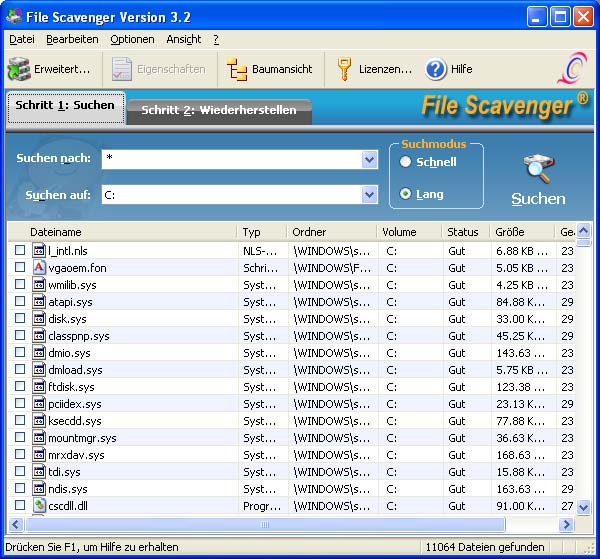Image resolution: width=600 pixels, height=559 pixels.
Task: Open the Bearbeiten menu
Action: point(72,39)
